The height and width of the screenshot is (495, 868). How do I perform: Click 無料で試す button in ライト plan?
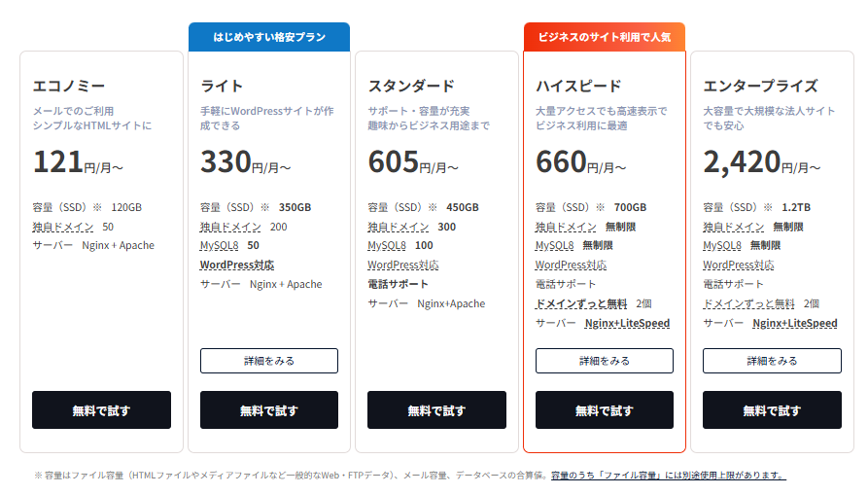(269, 410)
